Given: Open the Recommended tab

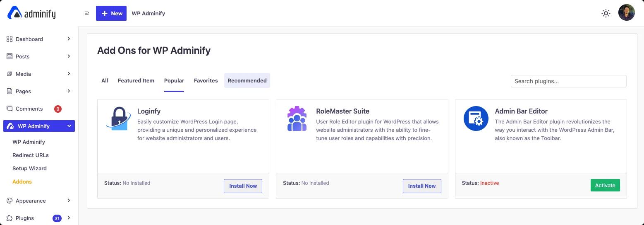Looking at the screenshot, I should [247, 80].
